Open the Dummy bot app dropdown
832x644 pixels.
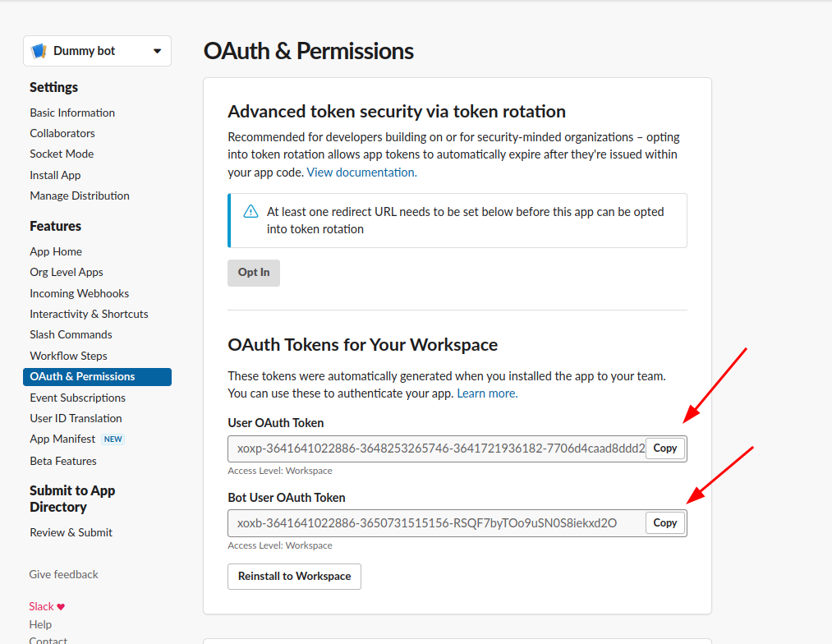(157, 51)
